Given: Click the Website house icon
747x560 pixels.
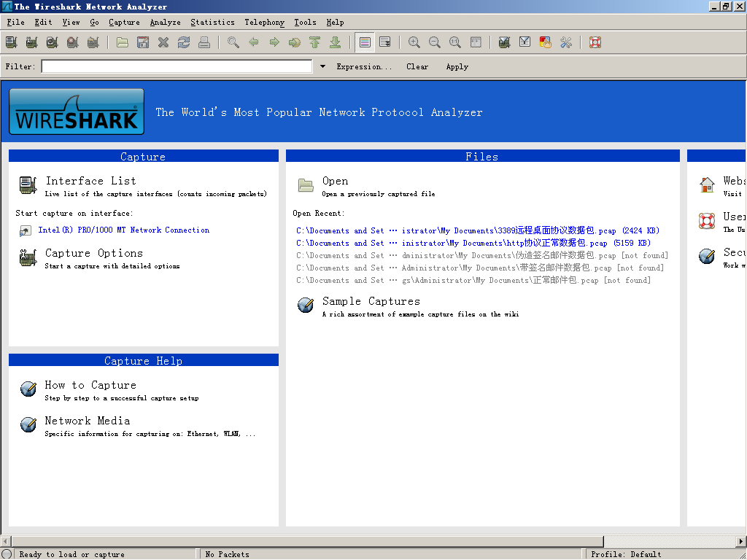Looking at the screenshot, I should pyautogui.click(x=707, y=184).
